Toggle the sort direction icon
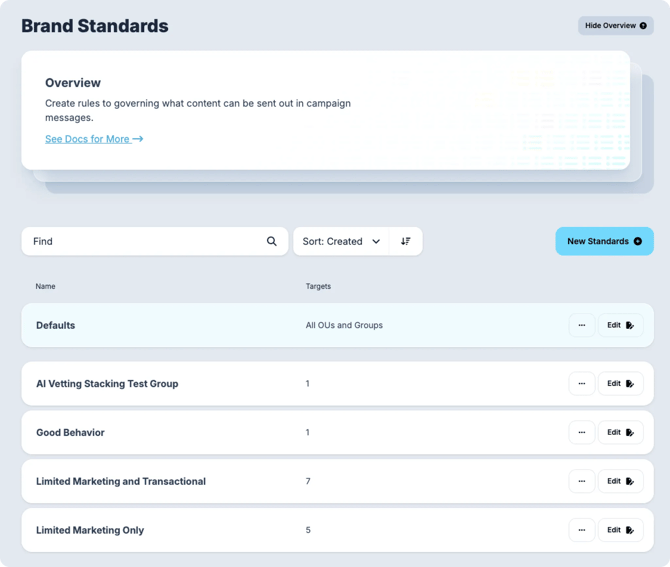This screenshot has height=567, width=670. point(406,241)
